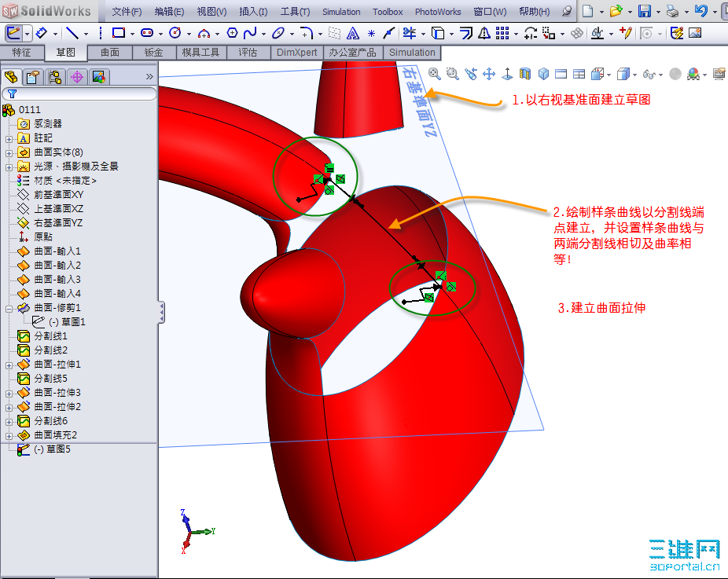
Task: Click the Pan view tool
Action: tap(489, 74)
